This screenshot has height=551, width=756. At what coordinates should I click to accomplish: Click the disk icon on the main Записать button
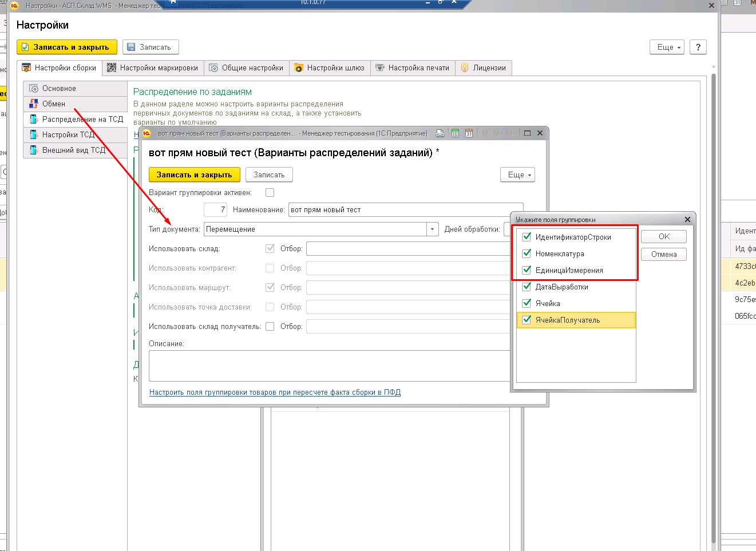point(131,47)
